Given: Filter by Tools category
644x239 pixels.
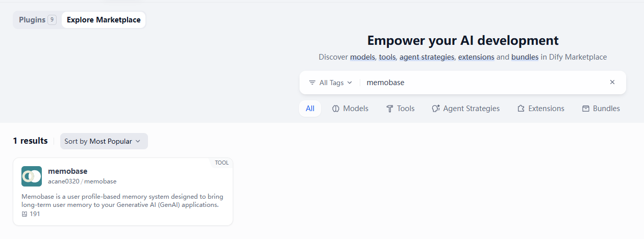Looking at the screenshot, I should point(400,109).
